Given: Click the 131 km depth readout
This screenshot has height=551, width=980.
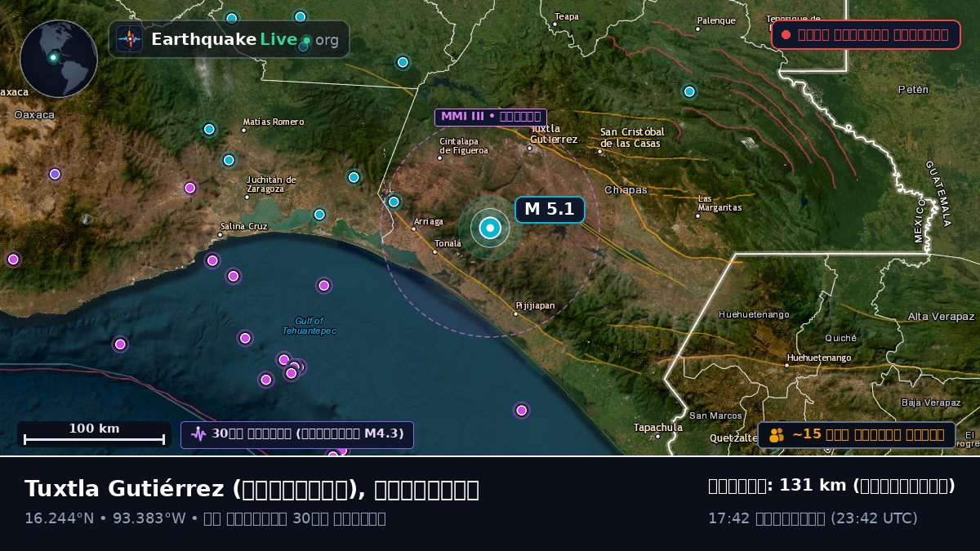Looking at the screenshot, I should 831,486.
